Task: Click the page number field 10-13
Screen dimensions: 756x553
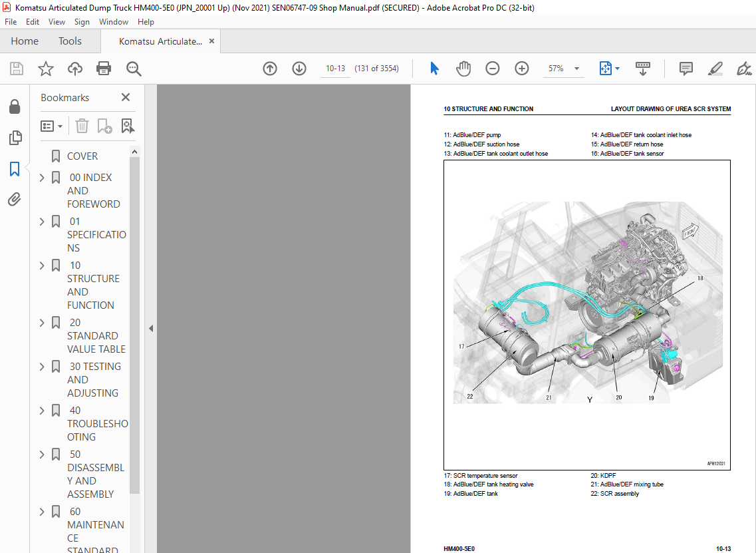Action: [x=335, y=69]
